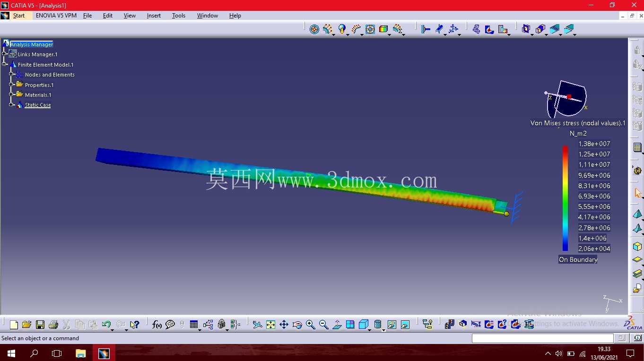Screen dimensions: 644x361
Task: Click the multi-view window icon
Action: point(350,325)
